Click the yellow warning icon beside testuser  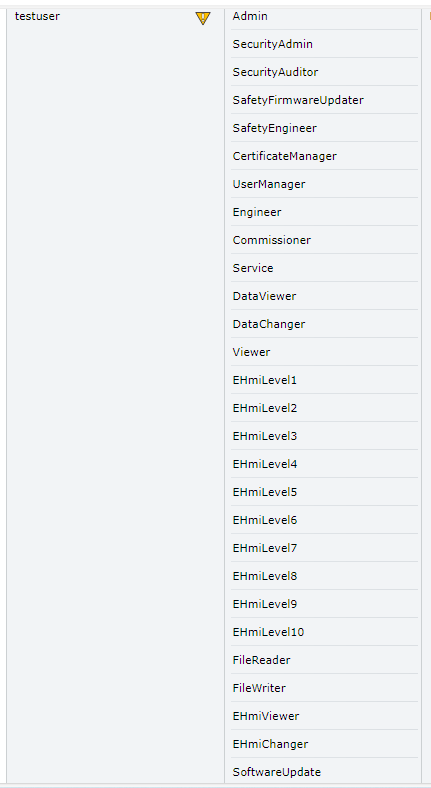pyautogui.click(x=202, y=19)
